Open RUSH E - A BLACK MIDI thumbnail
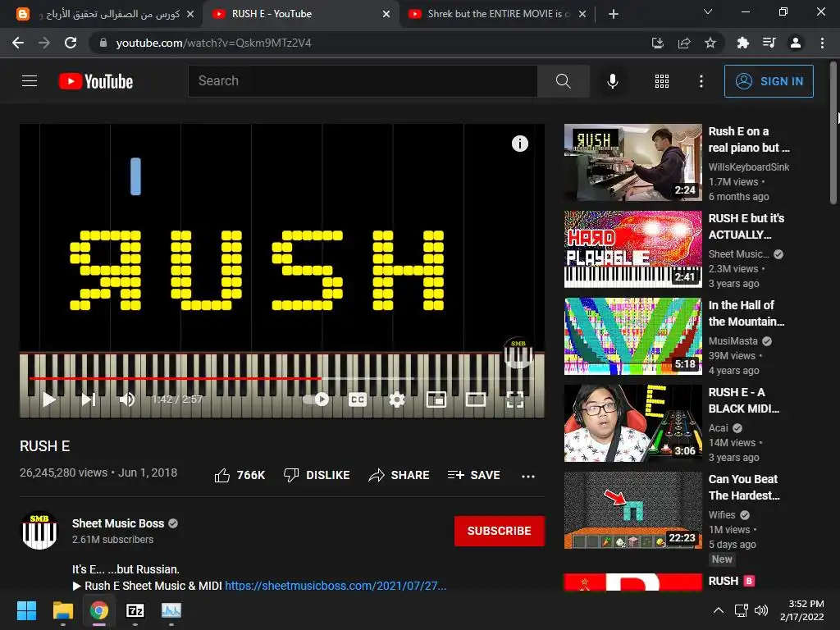840x630 pixels. tap(632, 423)
